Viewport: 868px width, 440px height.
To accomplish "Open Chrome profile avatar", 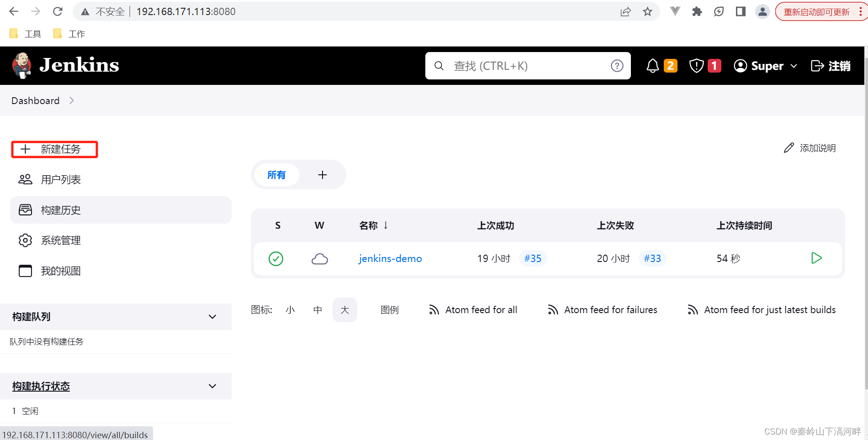I will click(x=762, y=11).
